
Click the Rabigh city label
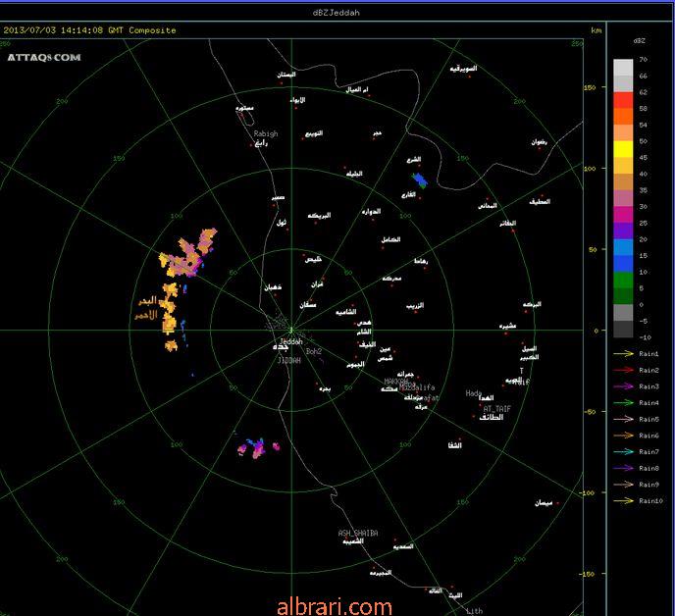click(266, 133)
